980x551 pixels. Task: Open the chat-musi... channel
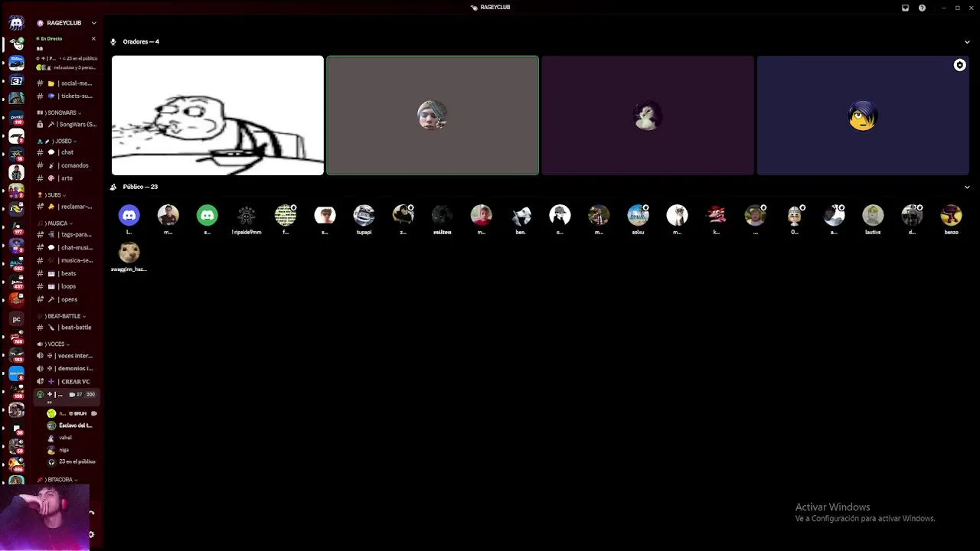[67, 247]
